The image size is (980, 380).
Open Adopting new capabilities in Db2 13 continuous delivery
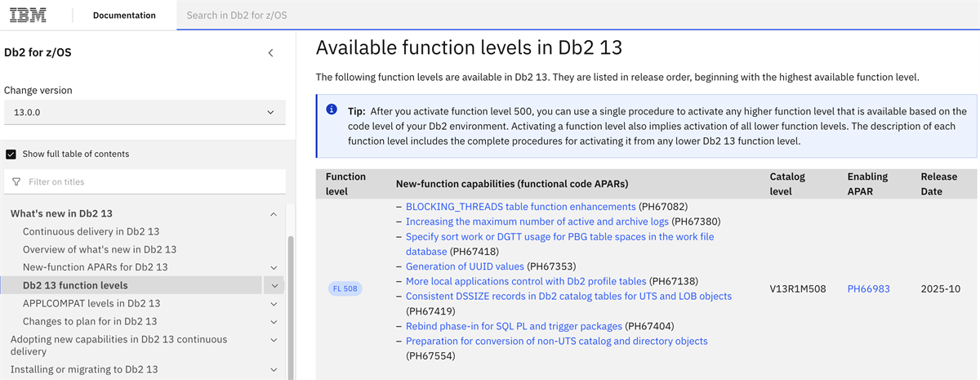118,345
